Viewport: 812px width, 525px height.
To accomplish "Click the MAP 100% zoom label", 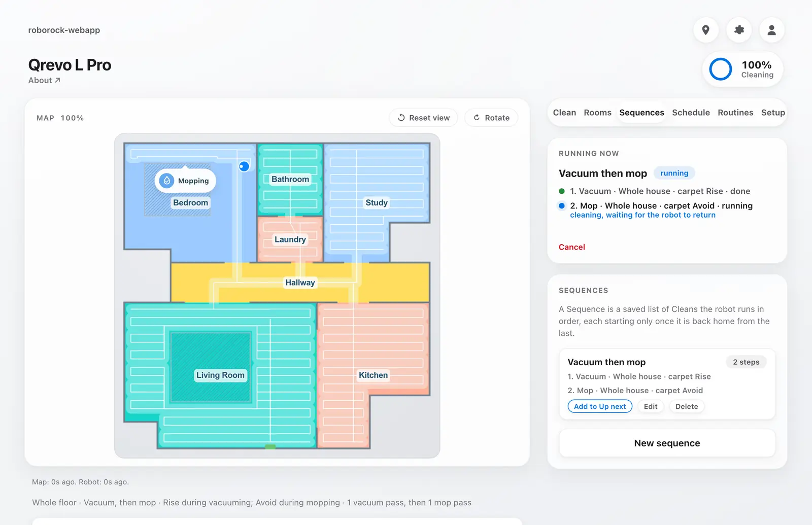I will click(x=60, y=118).
